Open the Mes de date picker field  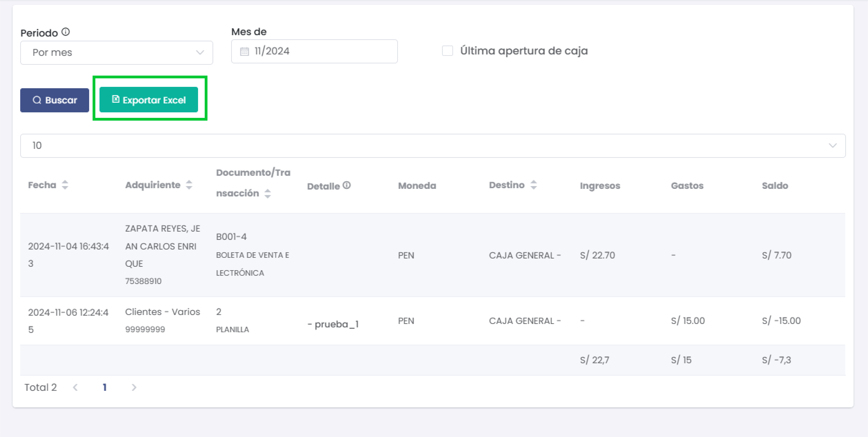(x=314, y=51)
